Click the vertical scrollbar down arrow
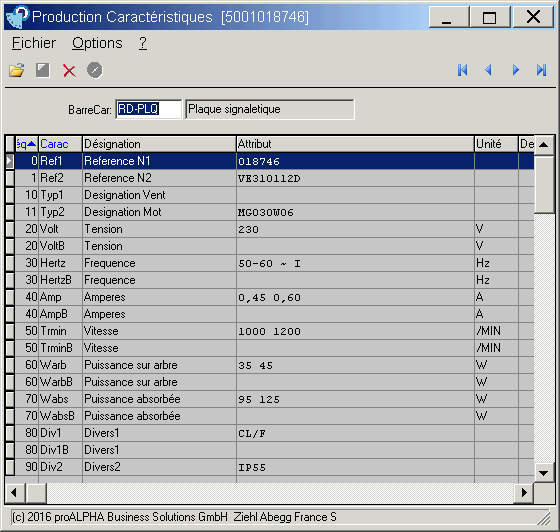Viewport: 560px width, 532px height. pyautogui.click(x=544, y=473)
